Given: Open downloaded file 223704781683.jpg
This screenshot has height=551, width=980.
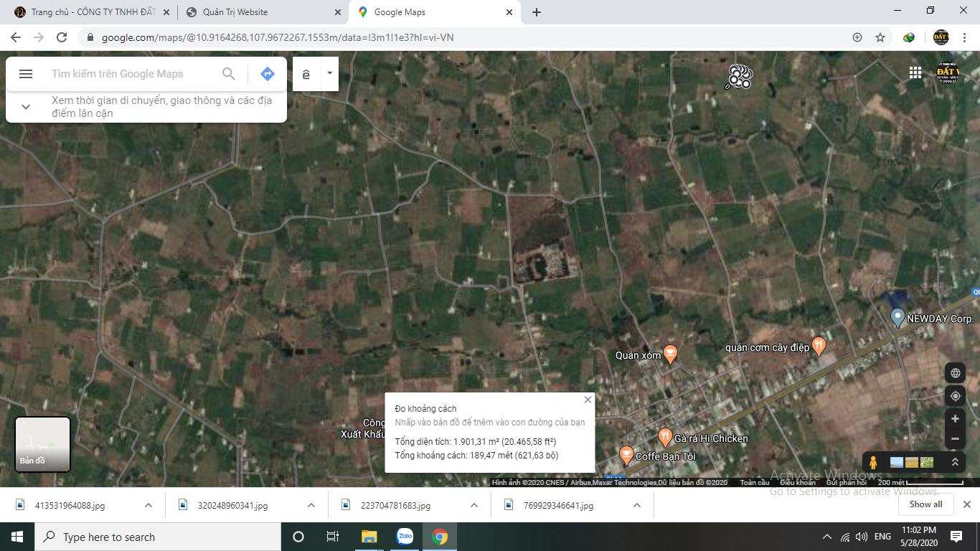Looking at the screenshot, I should point(396,505).
